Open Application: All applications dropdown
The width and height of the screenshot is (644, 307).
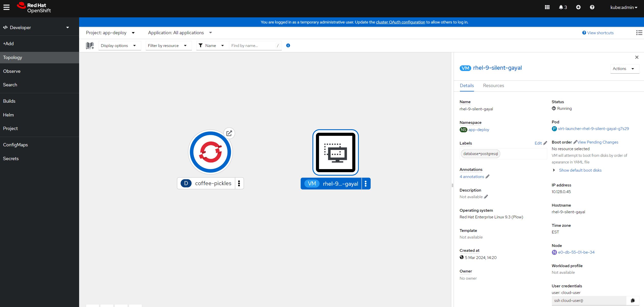point(180,33)
